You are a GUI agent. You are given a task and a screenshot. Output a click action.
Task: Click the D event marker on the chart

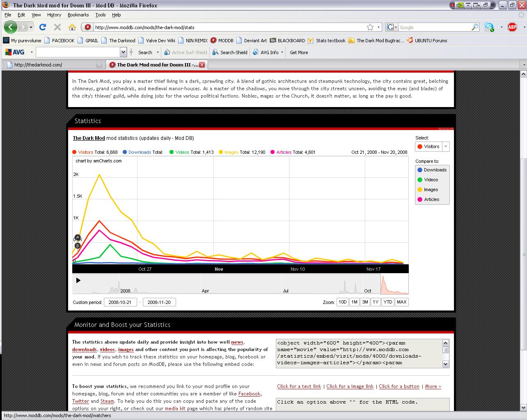tap(78, 246)
